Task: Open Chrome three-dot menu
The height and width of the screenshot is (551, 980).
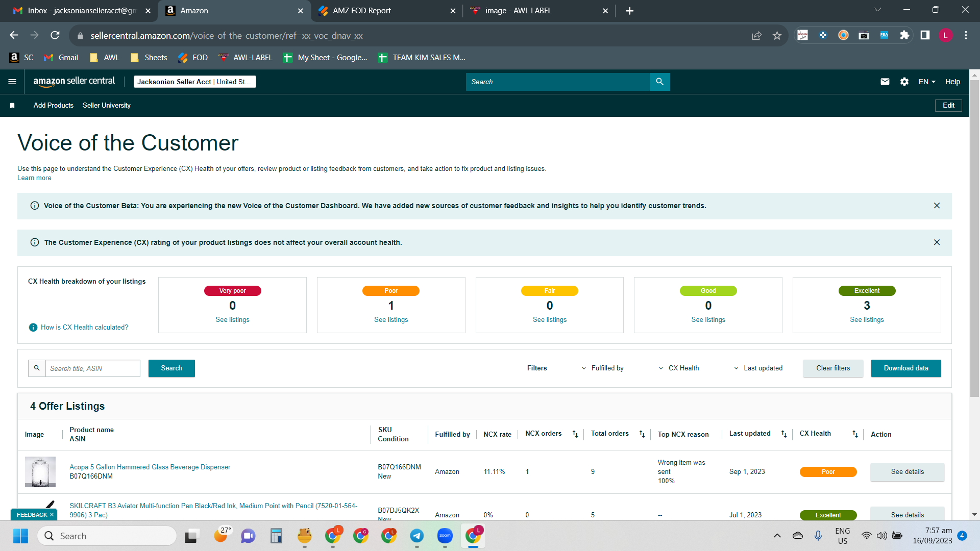Action: 966,35
